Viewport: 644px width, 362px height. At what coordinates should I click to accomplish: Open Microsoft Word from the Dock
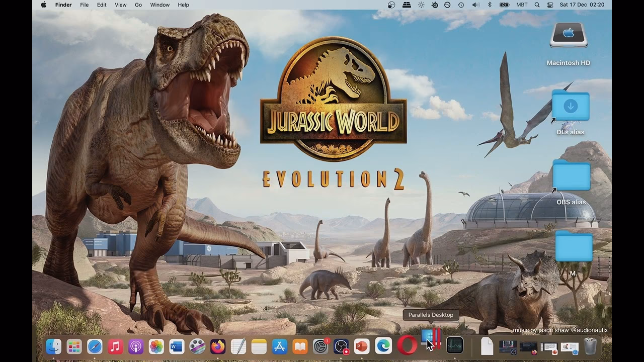tap(177, 346)
